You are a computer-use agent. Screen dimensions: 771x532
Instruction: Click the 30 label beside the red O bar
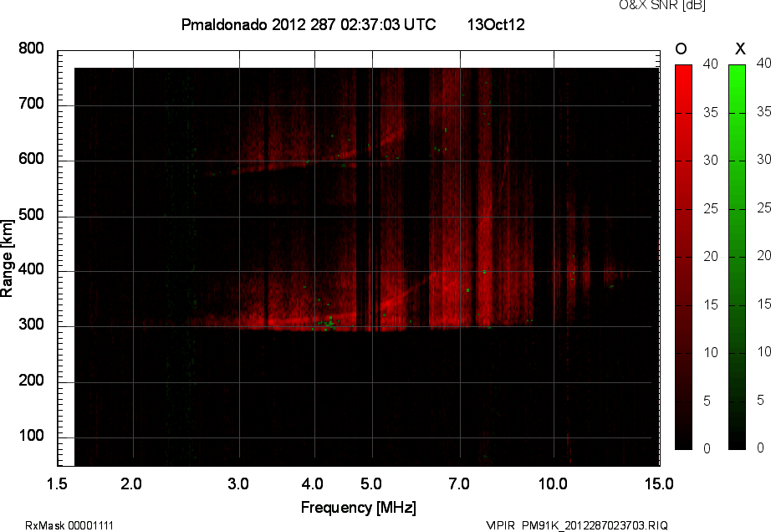711,161
